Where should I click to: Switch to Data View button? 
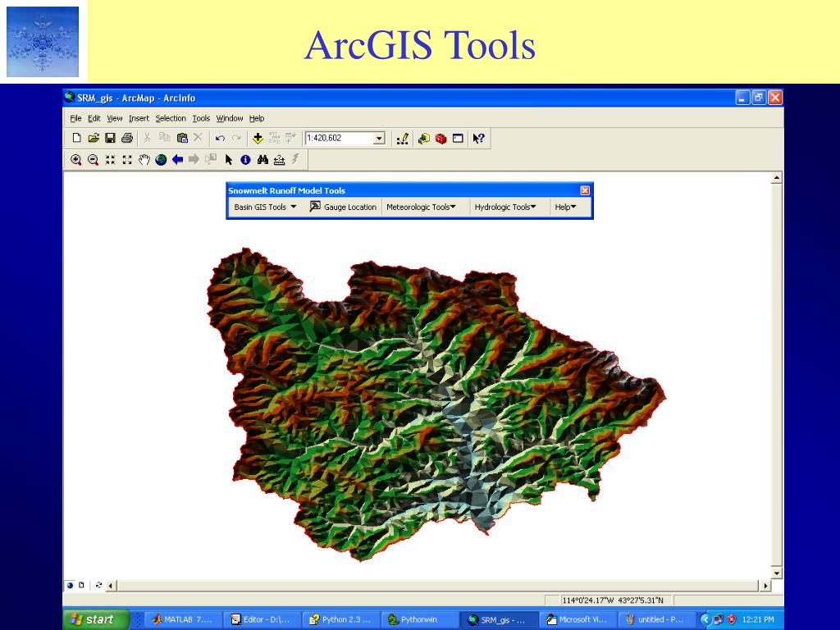(70, 585)
